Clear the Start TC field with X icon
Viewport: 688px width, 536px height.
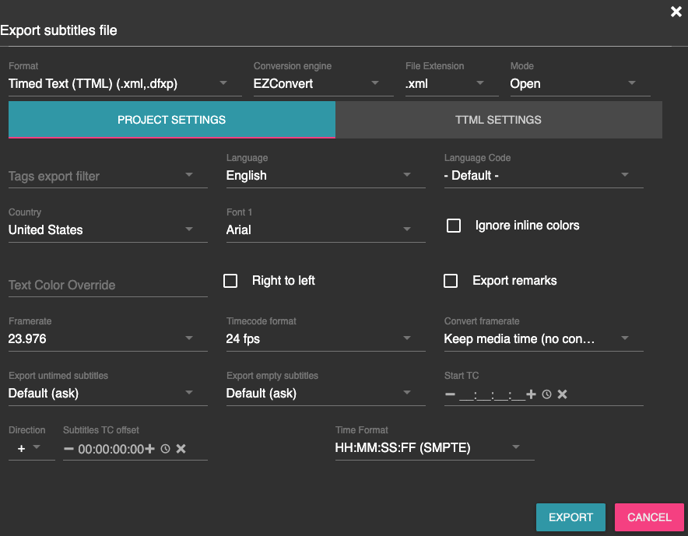point(562,395)
